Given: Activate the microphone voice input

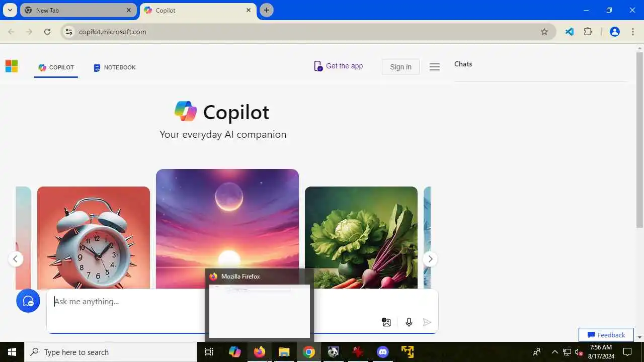Looking at the screenshot, I should point(409,322).
